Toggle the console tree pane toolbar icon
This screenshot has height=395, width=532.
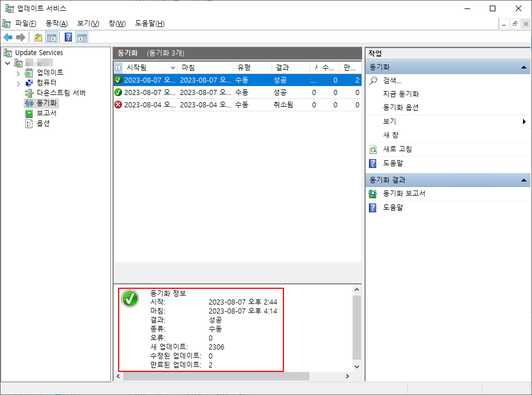[52, 37]
